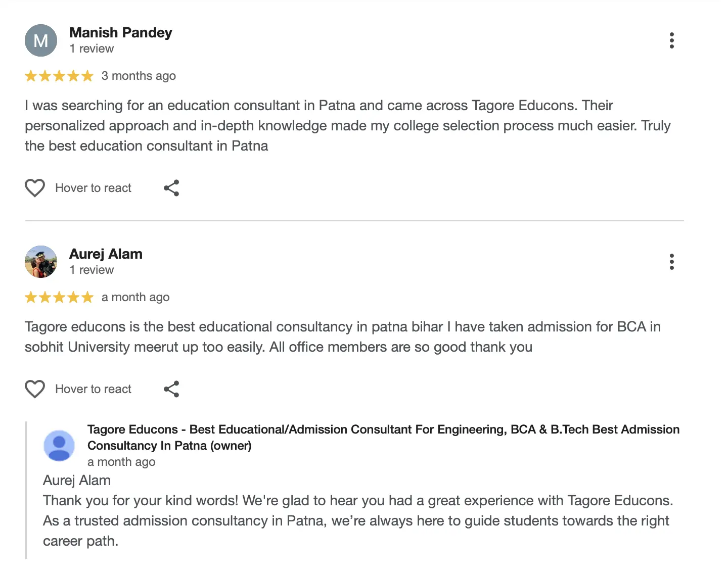Image resolution: width=728 pixels, height=575 pixels.
Task: Click "Hover to react" on Manish Pandey's review
Action: click(93, 188)
